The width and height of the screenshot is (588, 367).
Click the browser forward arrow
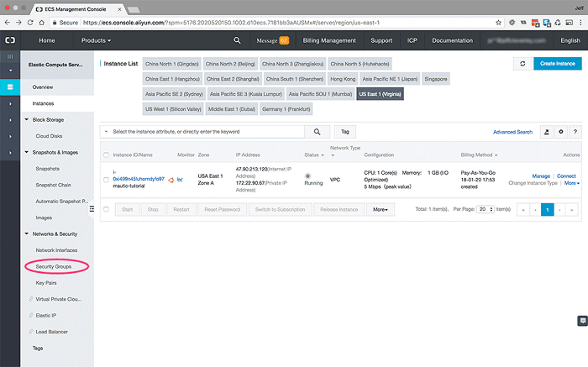click(18, 23)
